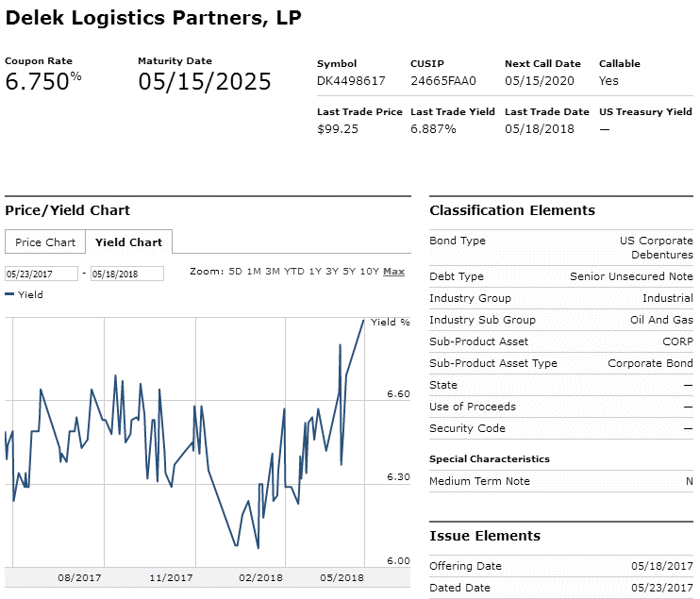This screenshot has width=700, height=599.
Task: Click the Delek Logistics Partners, LP title
Action: point(153,18)
